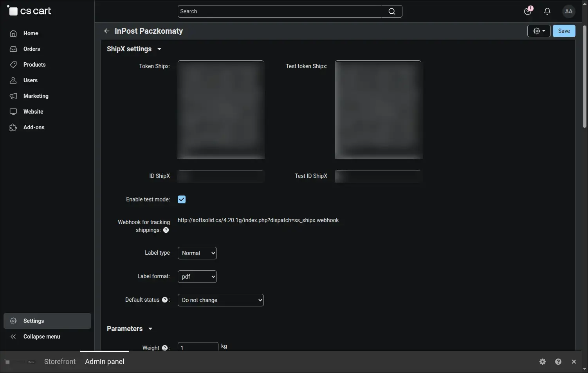Open Add-ons via the puzzle icon

coord(13,127)
